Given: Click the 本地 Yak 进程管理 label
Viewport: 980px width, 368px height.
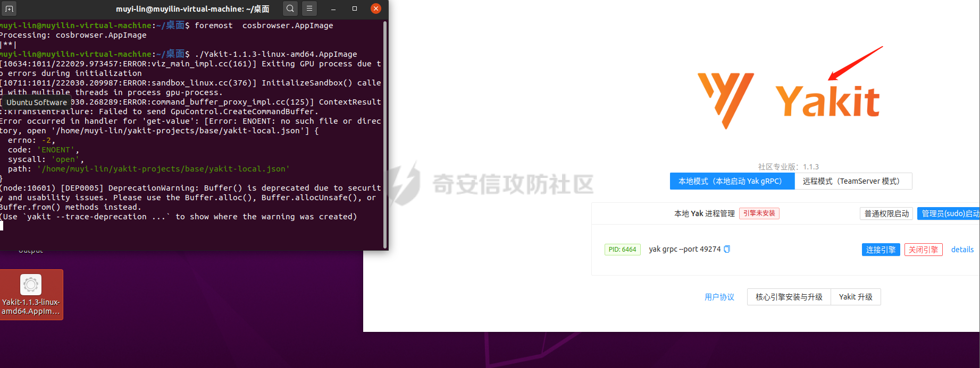Looking at the screenshot, I should click(704, 213).
